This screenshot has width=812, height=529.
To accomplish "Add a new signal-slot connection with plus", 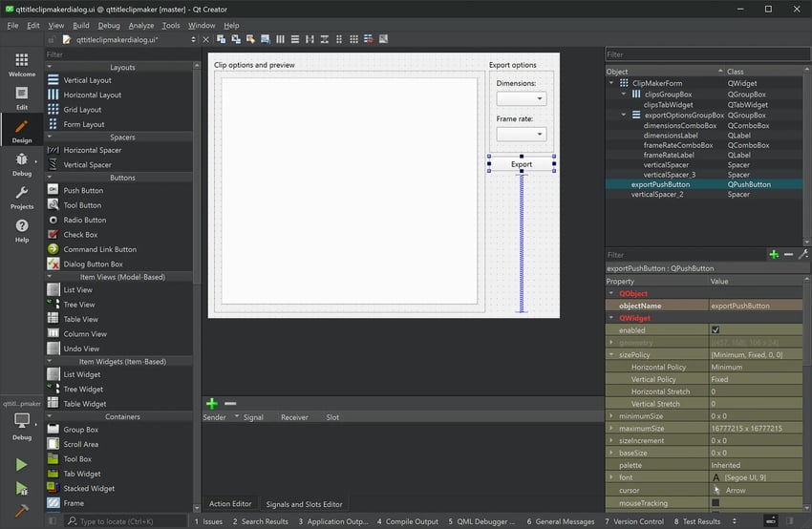I will (212, 404).
